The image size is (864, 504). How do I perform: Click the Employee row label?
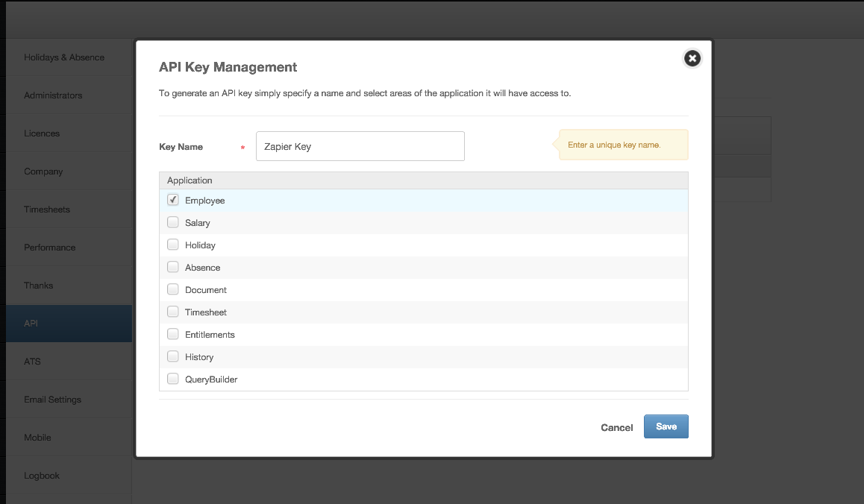pos(205,201)
